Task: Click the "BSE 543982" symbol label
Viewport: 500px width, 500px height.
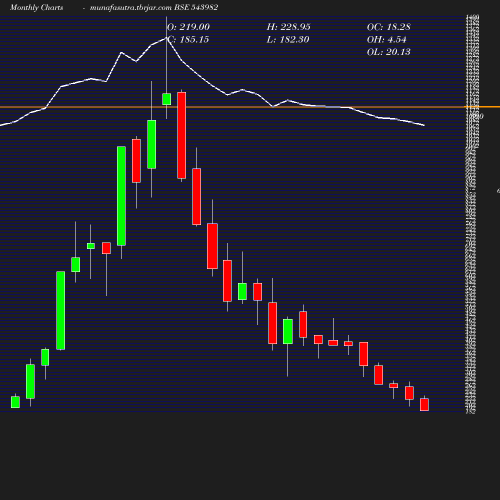Action: [x=196, y=7]
